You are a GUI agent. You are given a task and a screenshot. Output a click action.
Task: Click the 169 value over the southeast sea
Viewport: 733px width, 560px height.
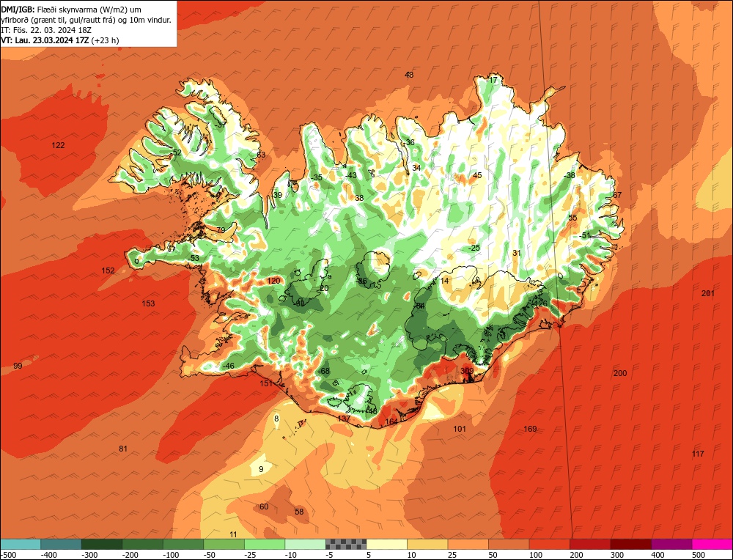pos(530,429)
